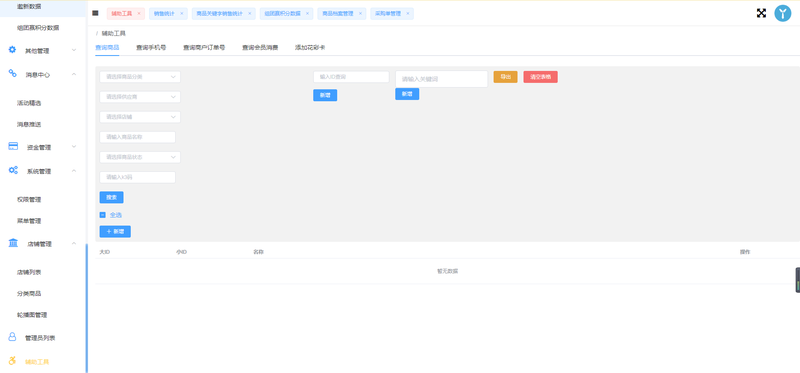Viewport: 800px width, 373px height.
Task: Click the card icon beside 资金管理
Action: coord(13,146)
